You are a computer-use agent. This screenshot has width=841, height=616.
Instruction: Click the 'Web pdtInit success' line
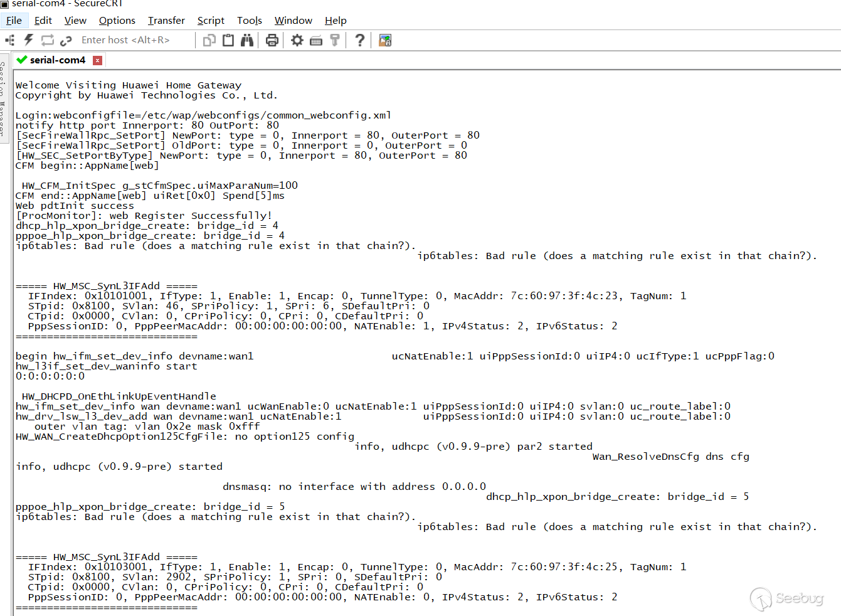75,206
